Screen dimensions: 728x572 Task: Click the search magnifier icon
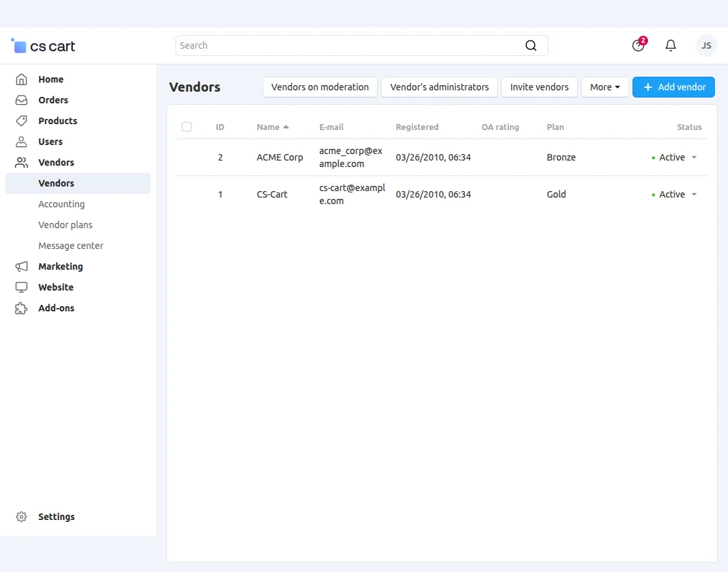pos(531,45)
